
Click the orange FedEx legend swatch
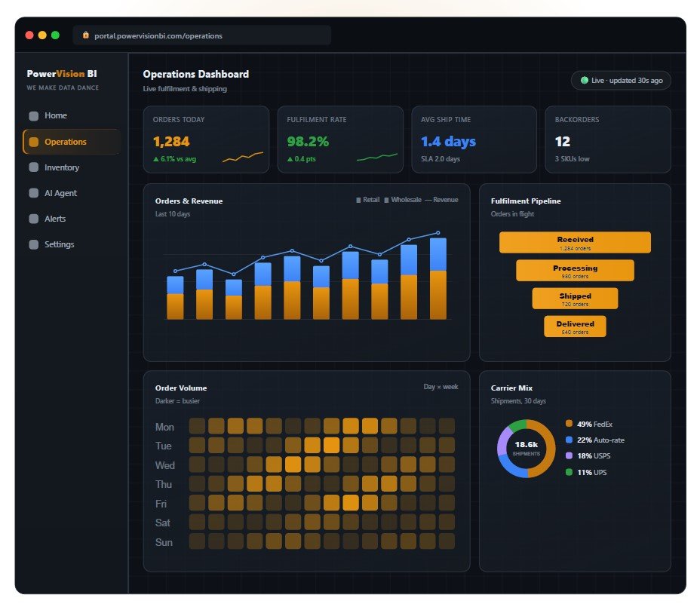(x=569, y=424)
